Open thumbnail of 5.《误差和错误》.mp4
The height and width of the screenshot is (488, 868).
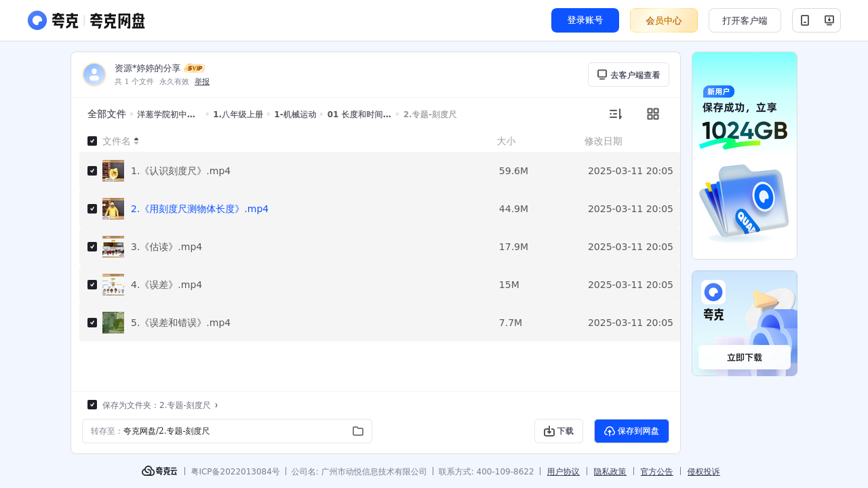pos(113,323)
